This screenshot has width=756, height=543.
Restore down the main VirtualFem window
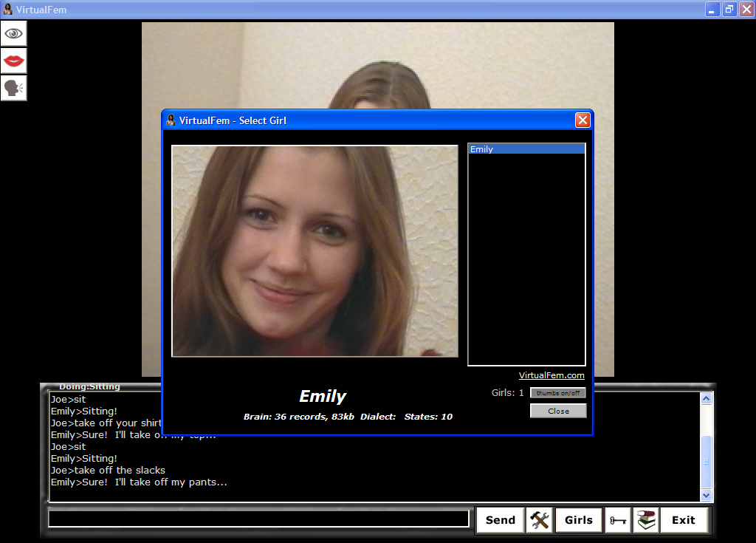pyautogui.click(x=729, y=9)
